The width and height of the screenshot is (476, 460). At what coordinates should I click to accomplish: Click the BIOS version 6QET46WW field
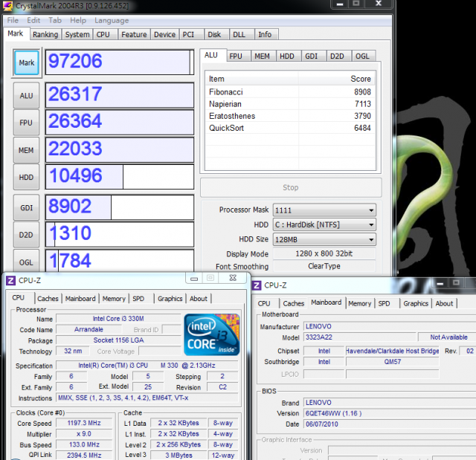390,413
